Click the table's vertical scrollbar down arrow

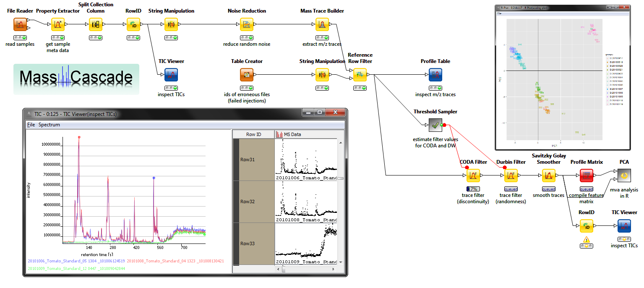(x=341, y=262)
